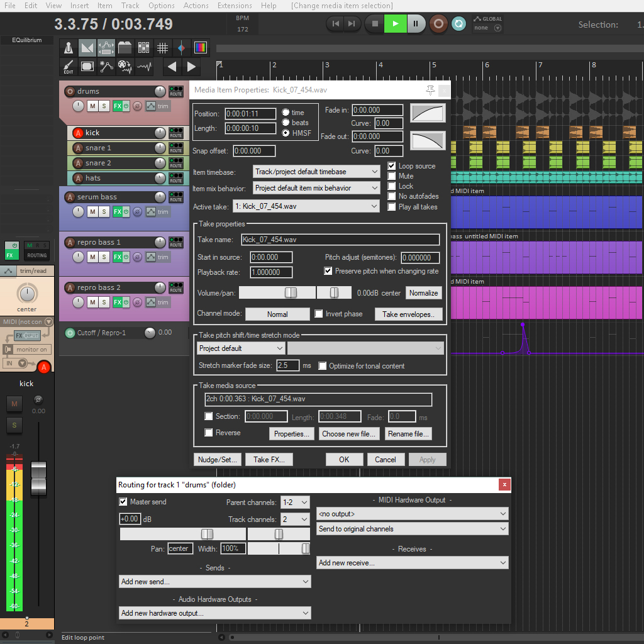Image resolution: width=644 pixels, height=644 pixels.
Task: Open the grid settings toolbar icon
Action: [x=162, y=48]
